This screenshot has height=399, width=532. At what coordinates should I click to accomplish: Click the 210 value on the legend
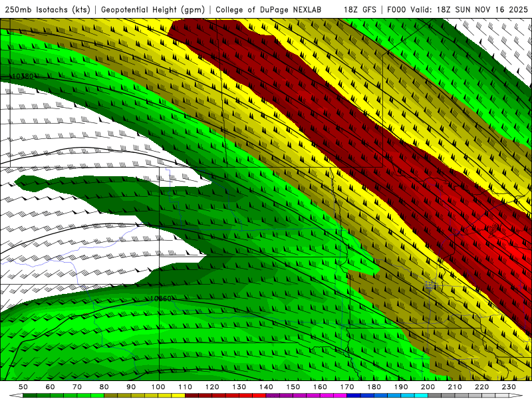pos(455,387)
